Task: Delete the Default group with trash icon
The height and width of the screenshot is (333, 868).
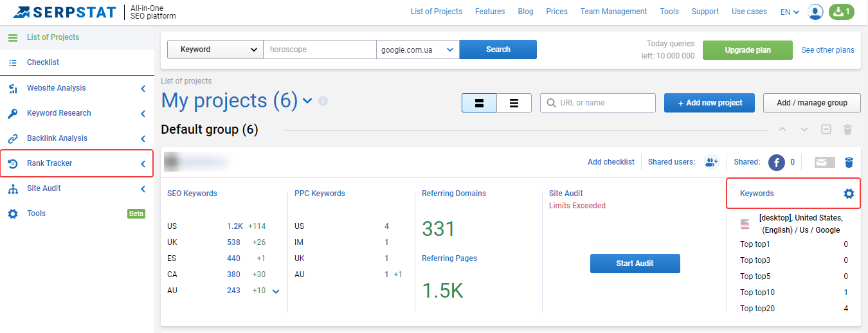Action: tap(847, 129)
